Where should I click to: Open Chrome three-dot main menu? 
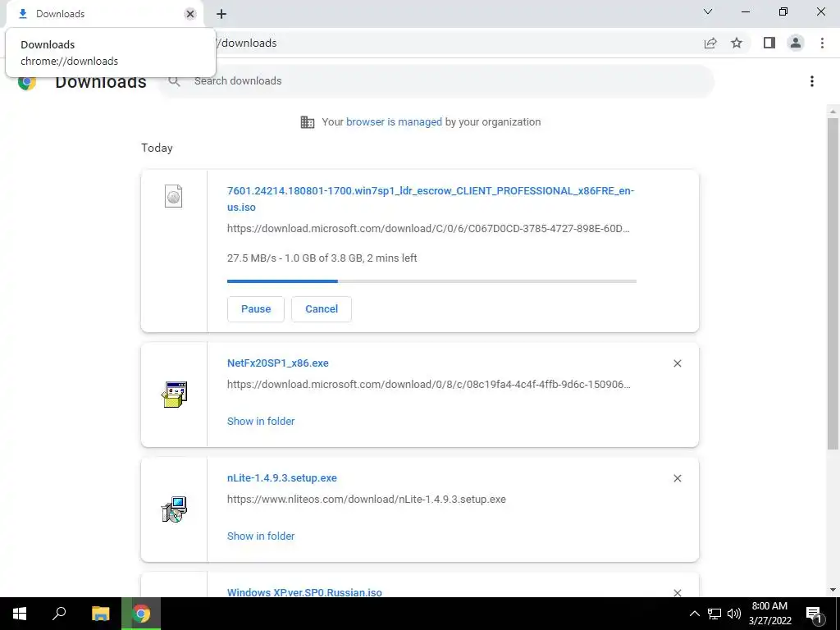[822, 43]
